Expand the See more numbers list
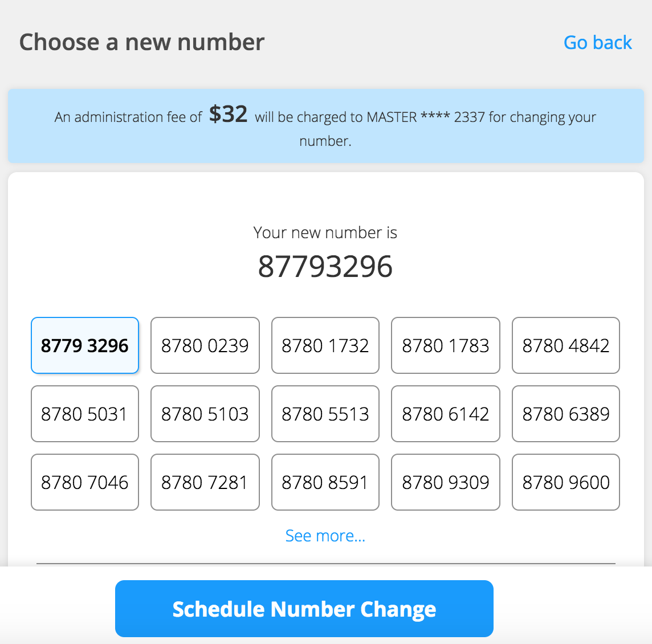Image resolution: width=652 pixels, height=644 pixels. coord(325,536)
